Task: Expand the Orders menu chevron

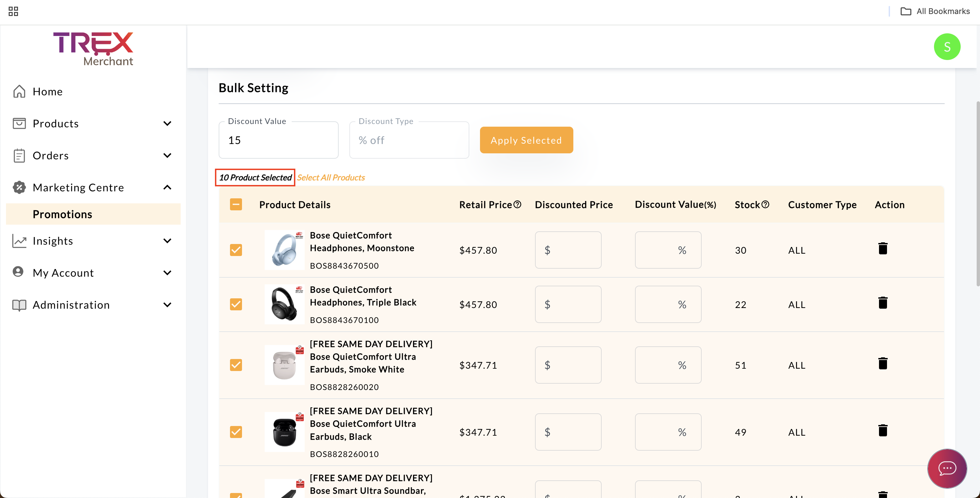Action: 167,155
